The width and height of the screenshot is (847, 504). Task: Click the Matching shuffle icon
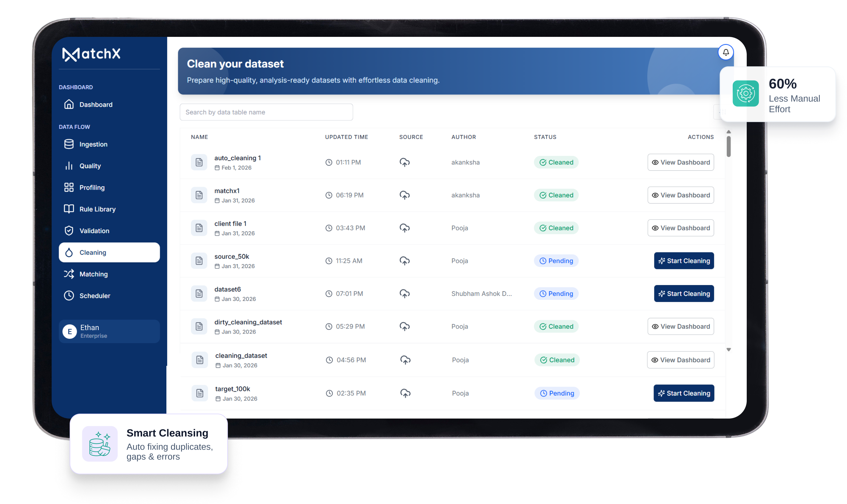coord(69,274)
